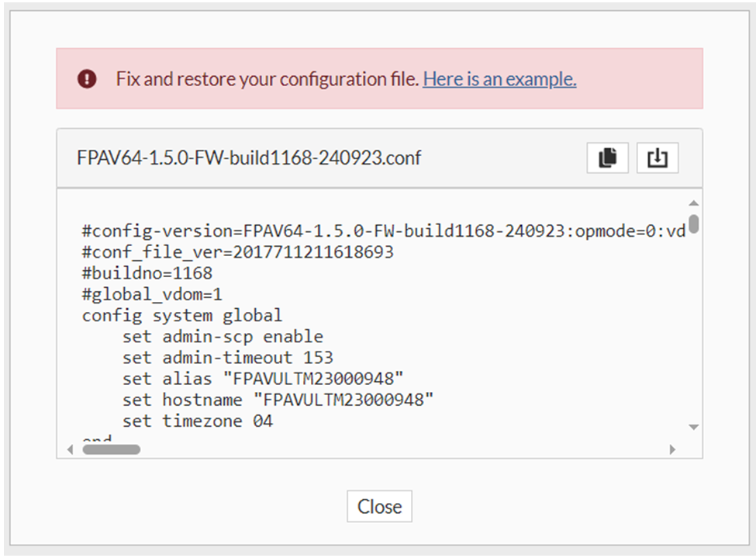Screen dimensions: 756x558
Task: Click the scroll left arrow
Action: [x=70, y=449]
